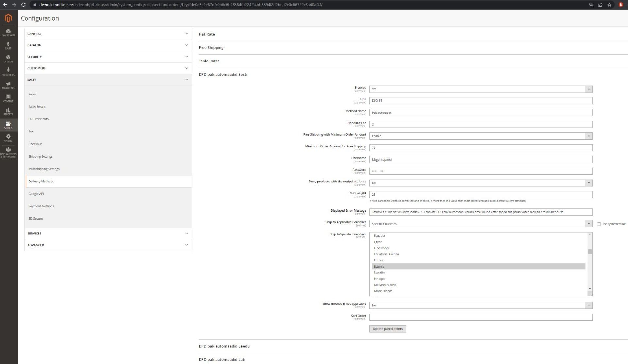Collapse DPD pakiautomaadid Eesti group
The height and width of the screenshot is (364, 628).
point(223,75)
